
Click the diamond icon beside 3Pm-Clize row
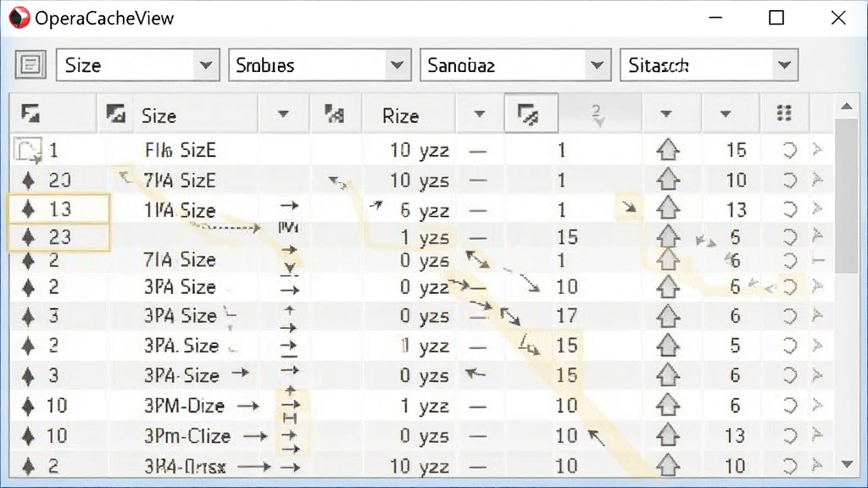tap(28, 436)
